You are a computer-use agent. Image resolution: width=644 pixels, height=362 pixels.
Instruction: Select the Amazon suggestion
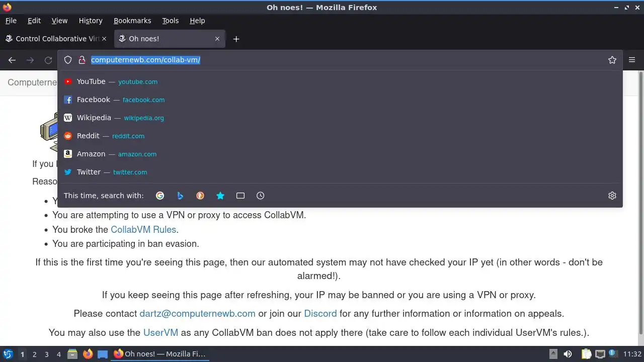[340, 154]
